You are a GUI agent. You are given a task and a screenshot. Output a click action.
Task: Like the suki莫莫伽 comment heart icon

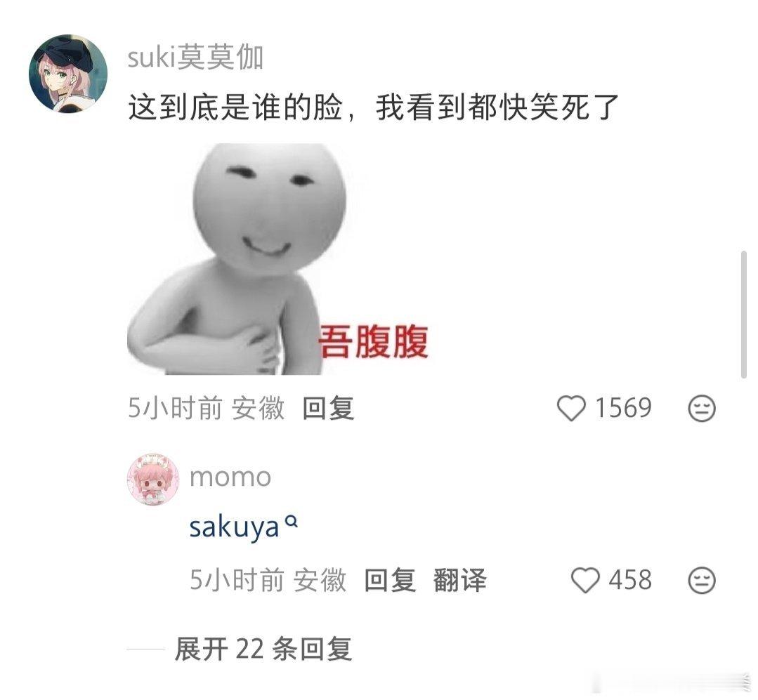tap(571, 408)
